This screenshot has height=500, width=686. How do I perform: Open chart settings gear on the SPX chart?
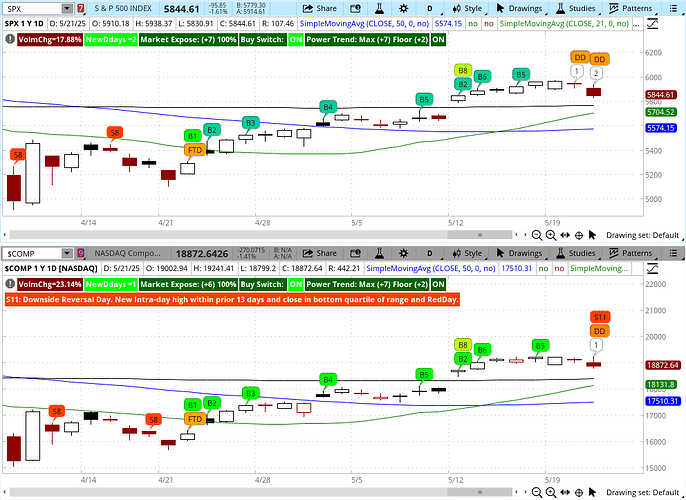(404, 8)
